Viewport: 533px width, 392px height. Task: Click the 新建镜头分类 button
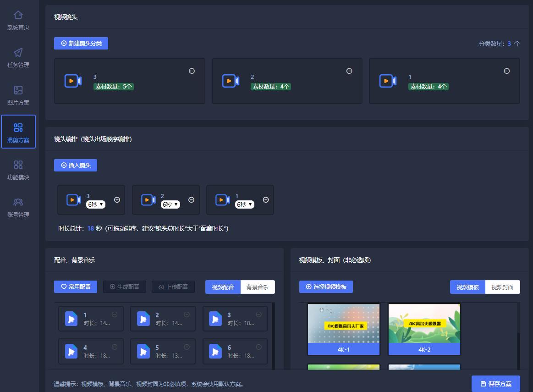pyautogui.click(x=81, y=43)
